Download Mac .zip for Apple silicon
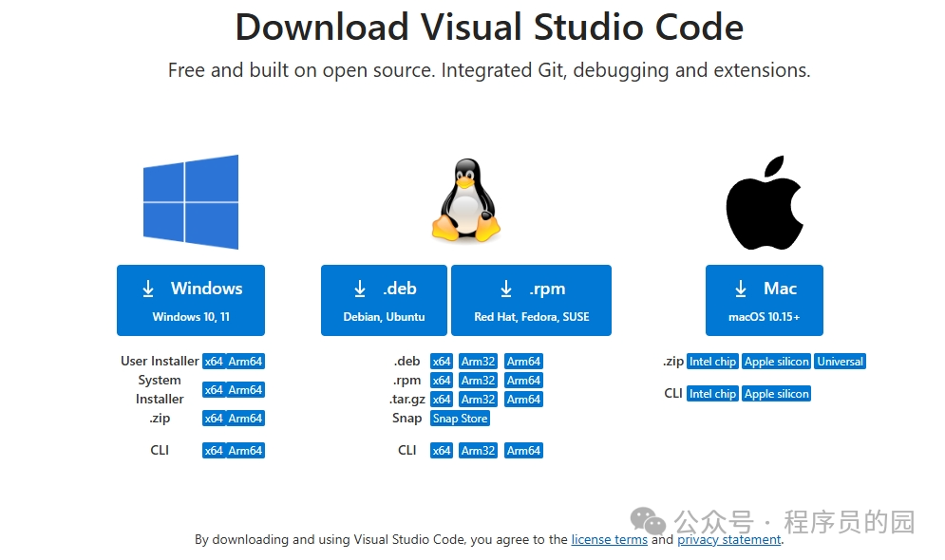945x560 pixels. click(x=776, y=362)
